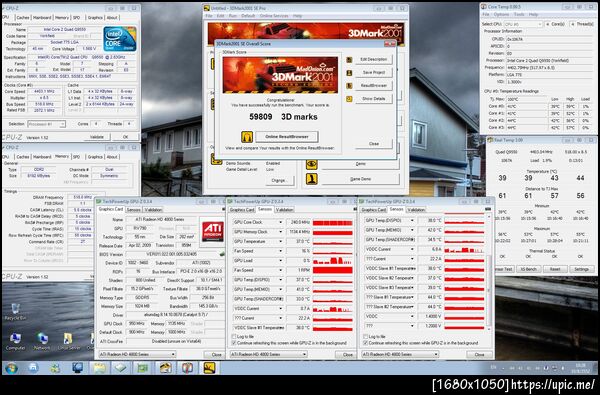This screenshot has height=395, width=600.
Task: Open VDDC voltage sensor dropdown in right GPU-Z
Action: point(412,317)
